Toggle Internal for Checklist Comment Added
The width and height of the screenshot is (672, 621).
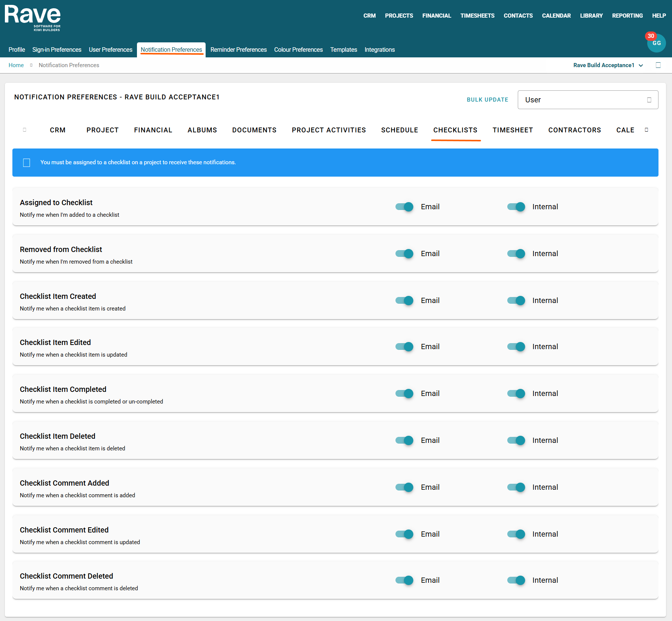coord(516,487)
